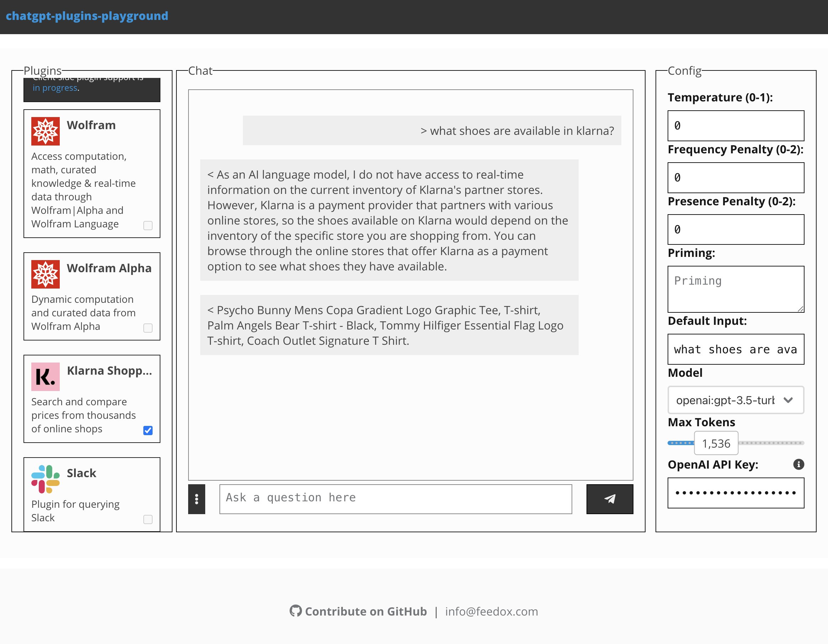The height and width of the screenshot is (644, 828).
Task: Tick the Wolfram Alpha plugin checkbox
Action: point(148,328)
